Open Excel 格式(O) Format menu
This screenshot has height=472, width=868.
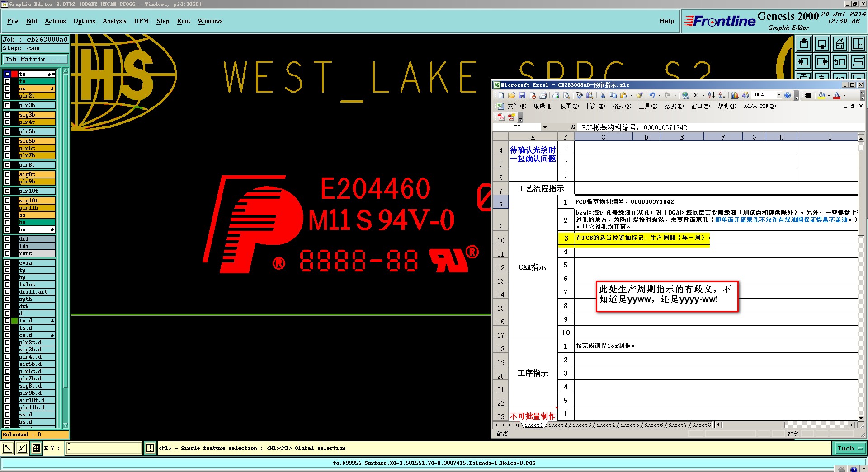[622, 106]
